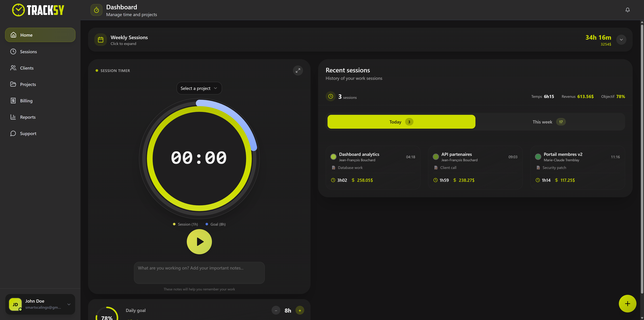Screen dimensions: 644x320
Task: Open Billing from the sidebar
Action: tap(26, 101)
